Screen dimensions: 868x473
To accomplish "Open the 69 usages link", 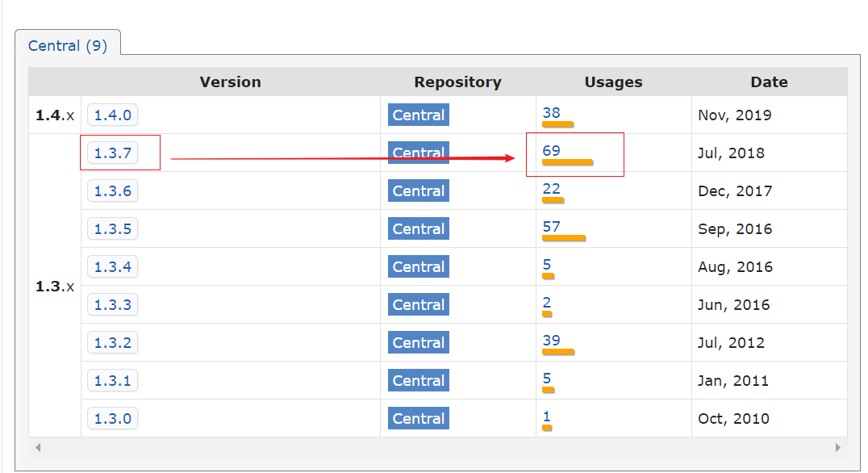I will tap(551, 151).
